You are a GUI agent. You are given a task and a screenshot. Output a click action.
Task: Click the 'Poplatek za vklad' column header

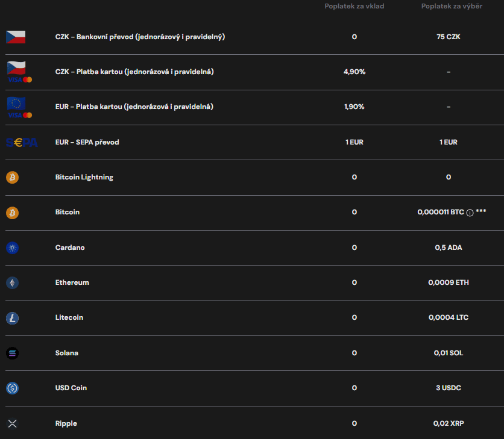tap(354, 6)
